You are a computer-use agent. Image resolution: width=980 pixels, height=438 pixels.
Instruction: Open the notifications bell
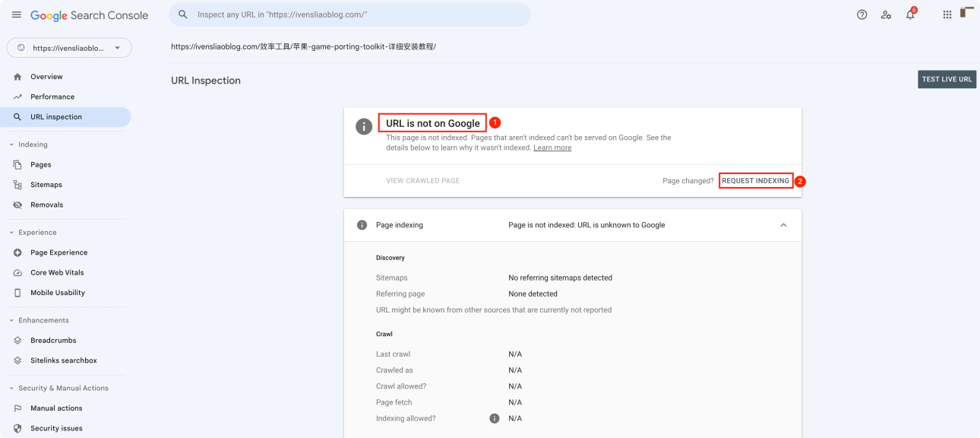[911, 14]
